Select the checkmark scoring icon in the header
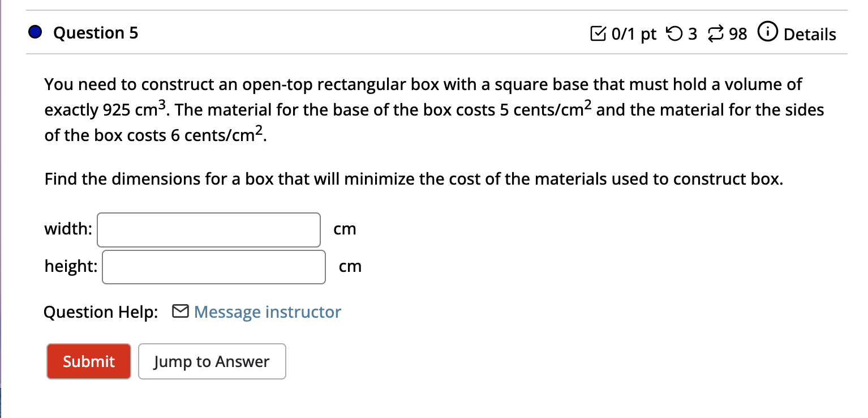 point(599,33)
